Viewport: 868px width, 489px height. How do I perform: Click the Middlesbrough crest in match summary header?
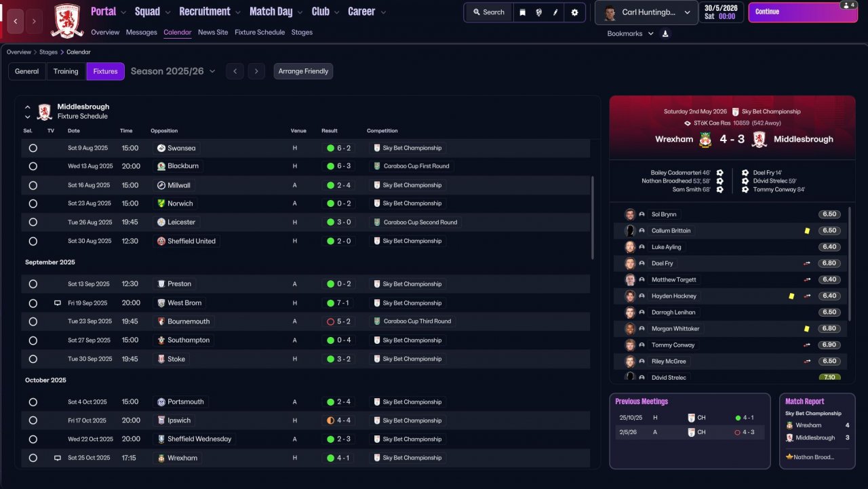(759, 139)
